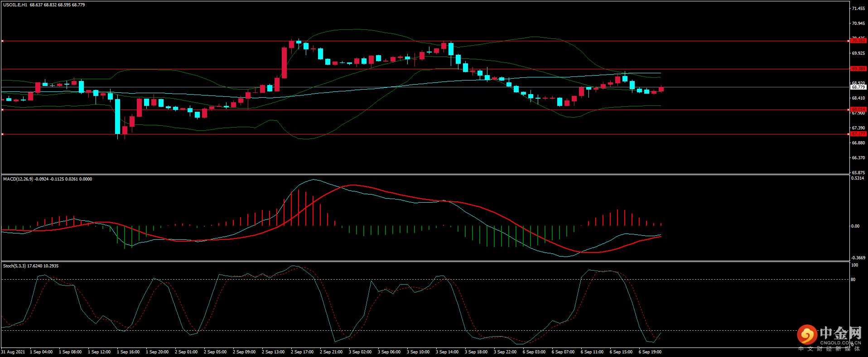
Task: Click left anchor square of 70.353 line
Action: click(x=2, y=41)
